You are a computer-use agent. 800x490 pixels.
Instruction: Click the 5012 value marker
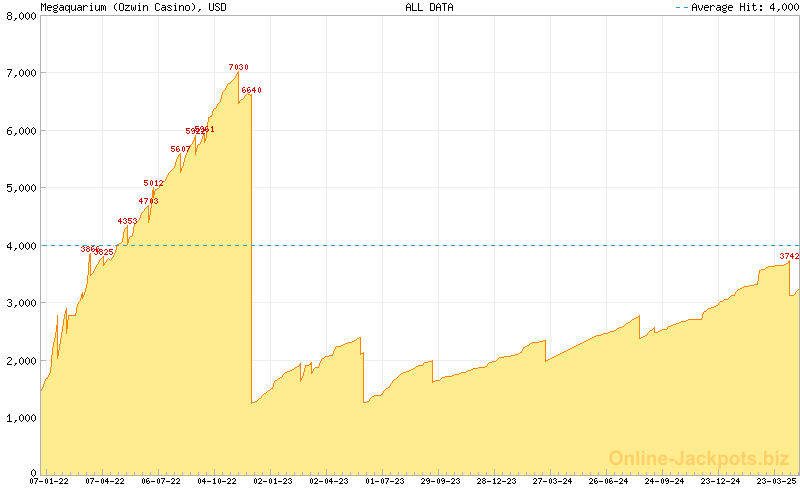153,183
